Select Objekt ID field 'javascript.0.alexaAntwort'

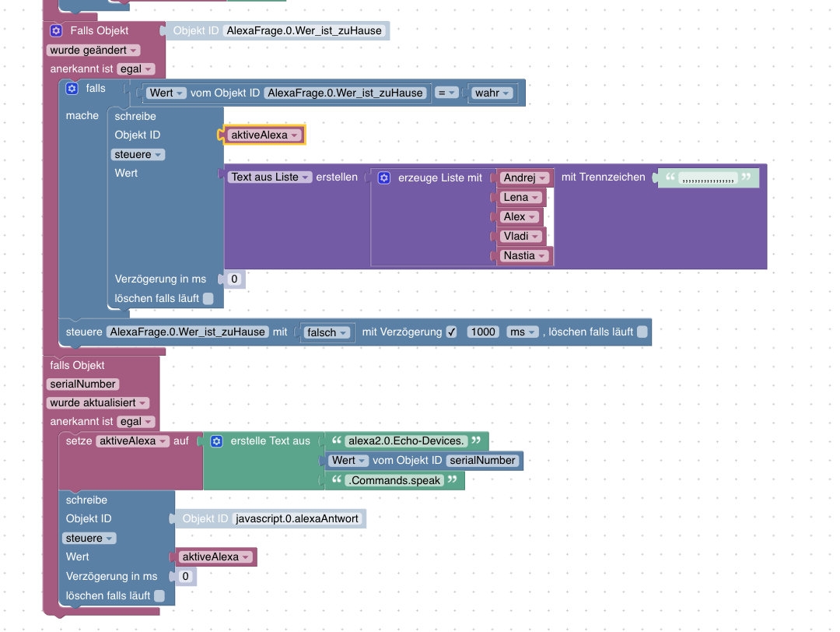[297, 518]
